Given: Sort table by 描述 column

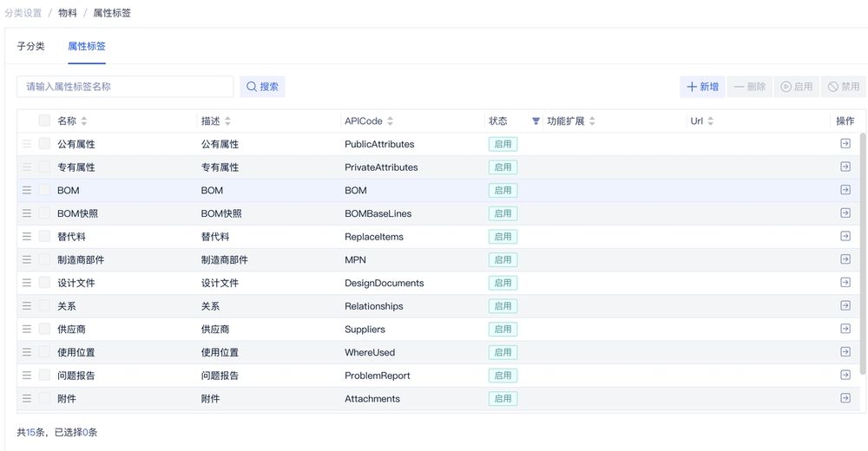Looking at the screenshot, I should pos(227,121).
